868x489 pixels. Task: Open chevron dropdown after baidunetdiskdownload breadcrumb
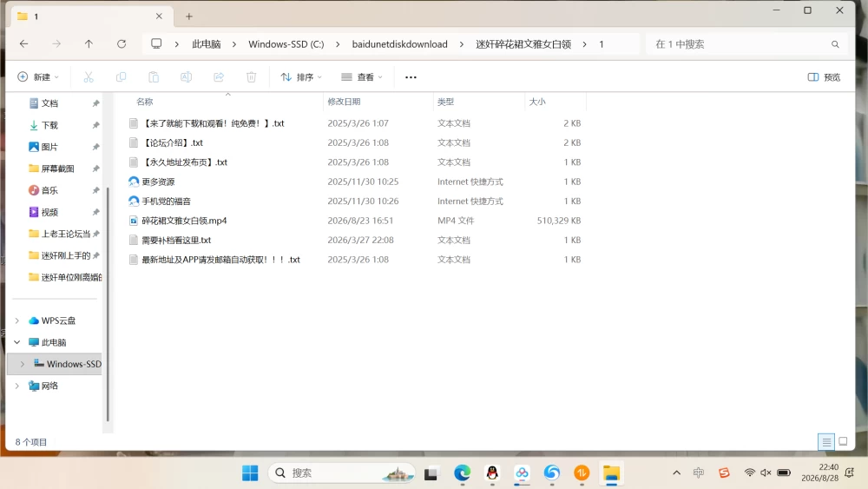point(462,44)
